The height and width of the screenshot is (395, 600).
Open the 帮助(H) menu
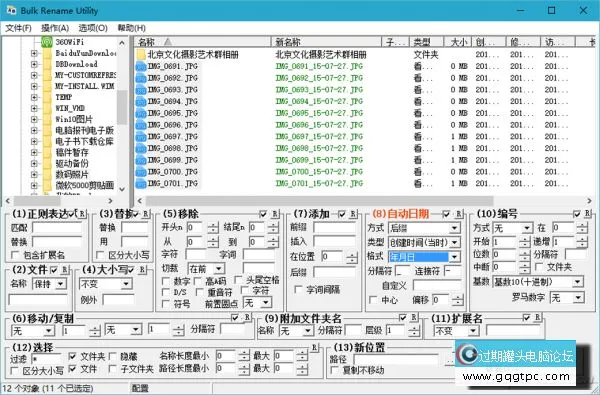tap(131, 28)
